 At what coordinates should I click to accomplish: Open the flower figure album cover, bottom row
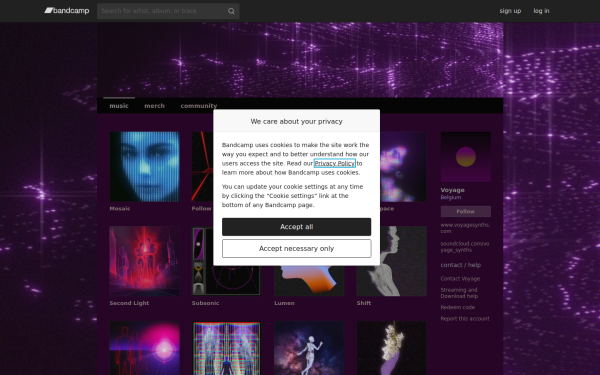pos(391,348)
